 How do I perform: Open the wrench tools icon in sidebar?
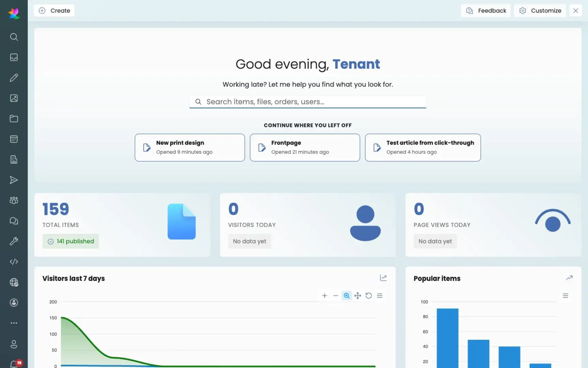tap(14, 241)
